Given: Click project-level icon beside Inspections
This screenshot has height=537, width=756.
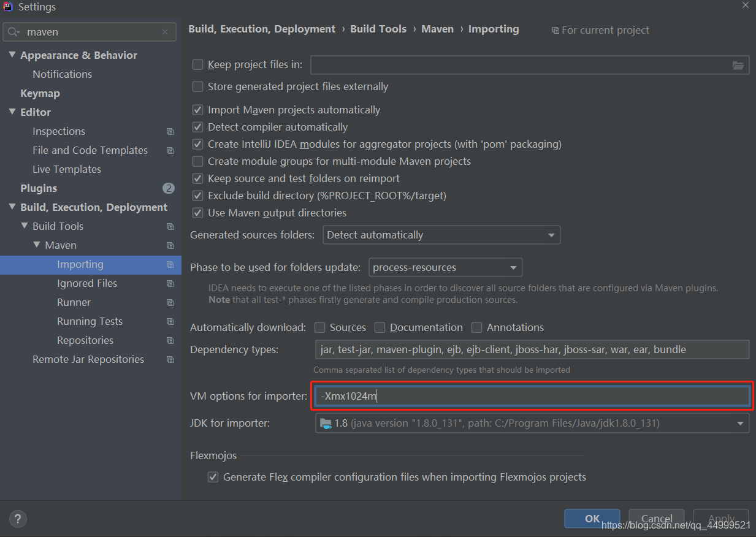Looking at the screenshot, I should [170, 131].
